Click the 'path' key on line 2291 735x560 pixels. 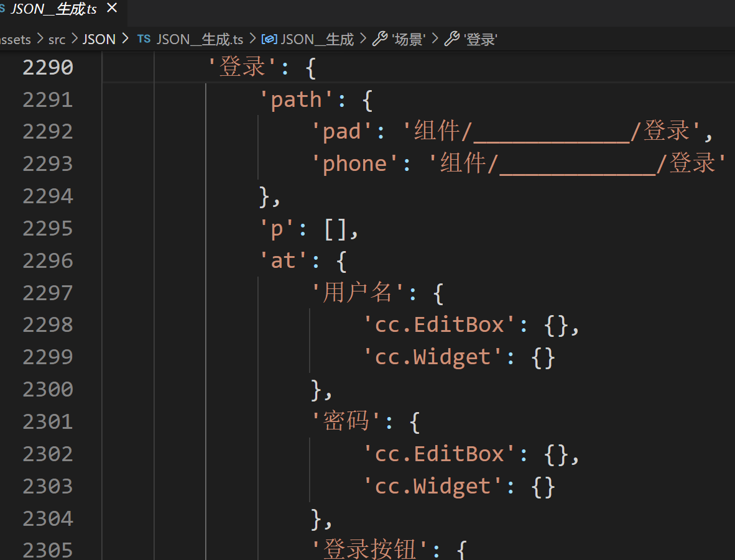click(x=297, y=99)
